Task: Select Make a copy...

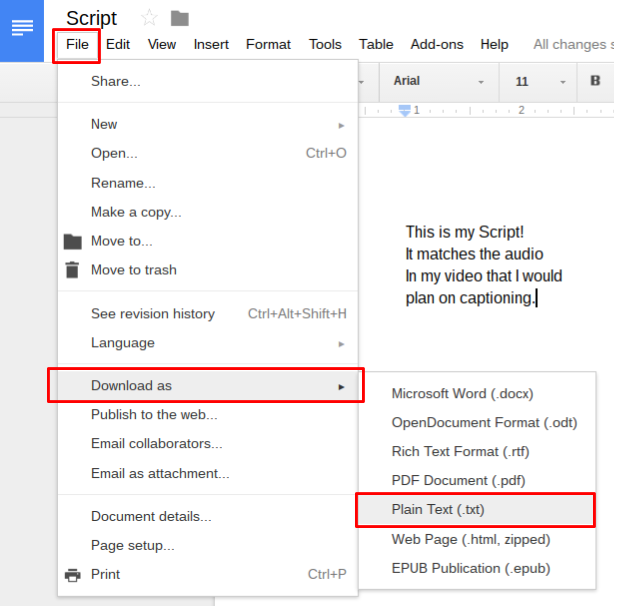Action: click(208, 212)
